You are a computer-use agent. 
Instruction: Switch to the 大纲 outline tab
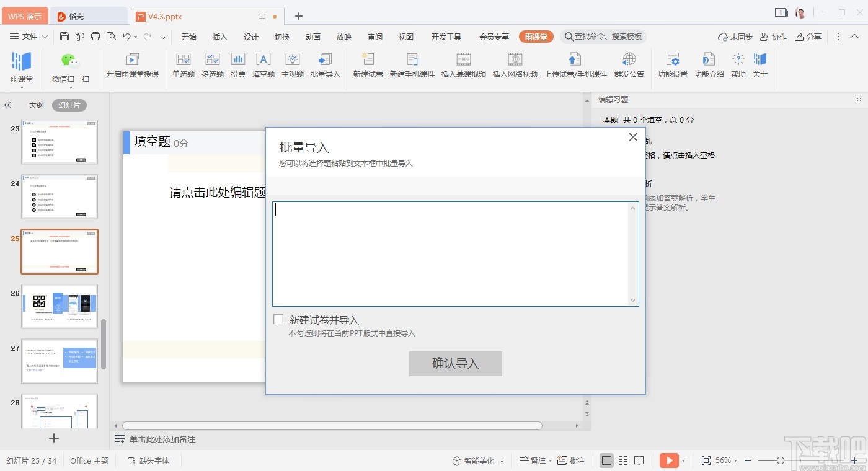pos(37,105)
